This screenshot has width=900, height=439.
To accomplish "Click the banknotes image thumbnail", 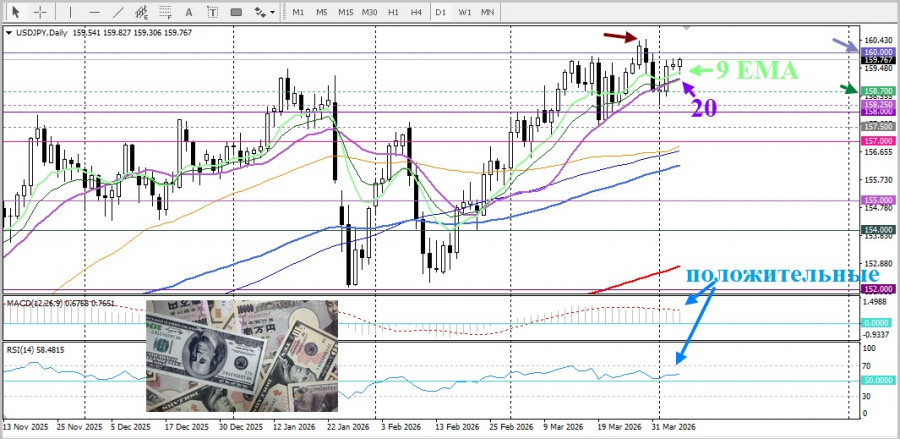I will 241,355.
